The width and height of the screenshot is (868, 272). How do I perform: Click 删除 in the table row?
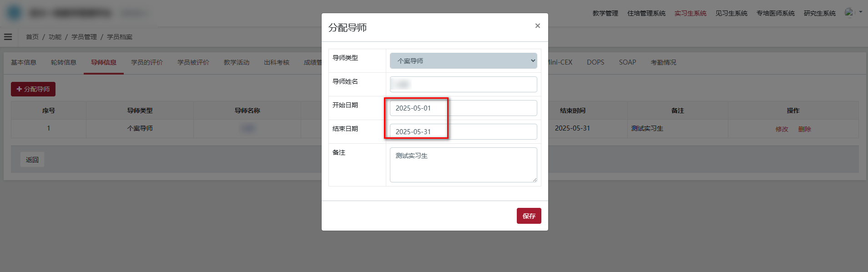805,129
